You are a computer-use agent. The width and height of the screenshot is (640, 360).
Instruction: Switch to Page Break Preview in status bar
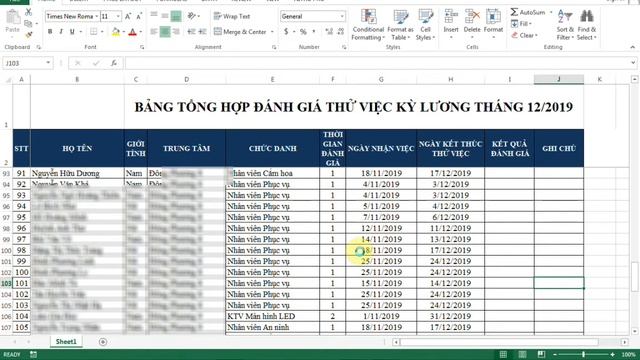pos(541,354)
